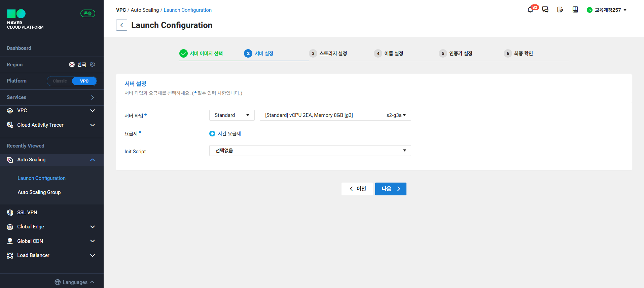Open the Dashboard menu item
644x288 pixels.
pyautogui.click(x=19, y=48)
